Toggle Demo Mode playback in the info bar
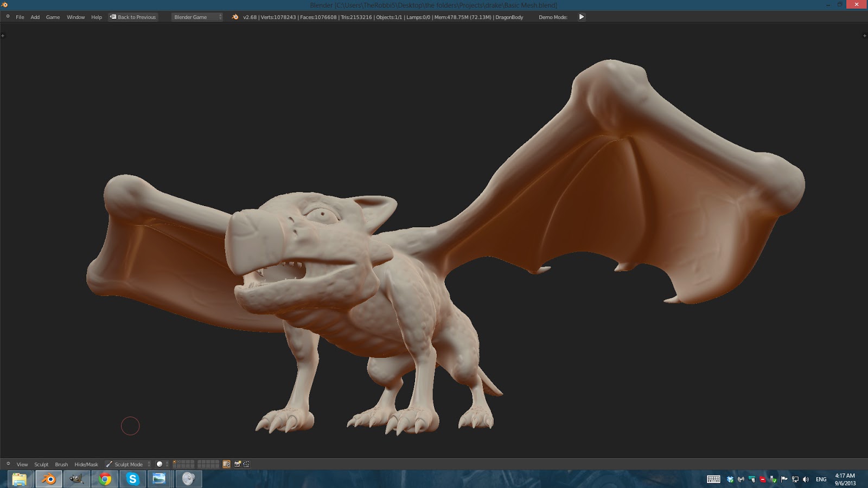The width and height of the screenshot is (868, 488). pos(581,17)
